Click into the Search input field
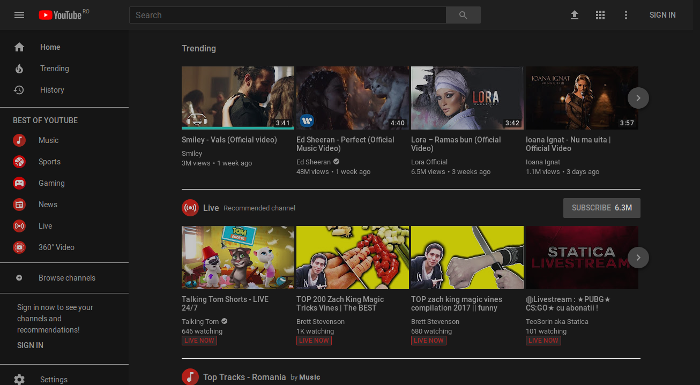The width and height of the screenshot is (700, 385). tap(288, 15)
